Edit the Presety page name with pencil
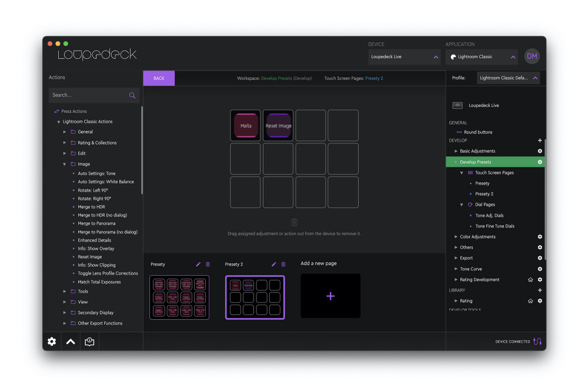The height and width of the screenshot is (392, 588). pos(198,264)
